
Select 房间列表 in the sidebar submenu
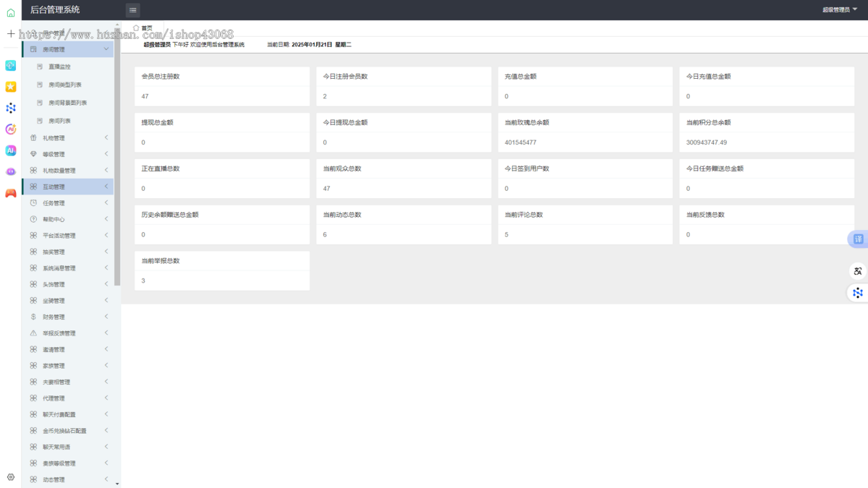59,121
